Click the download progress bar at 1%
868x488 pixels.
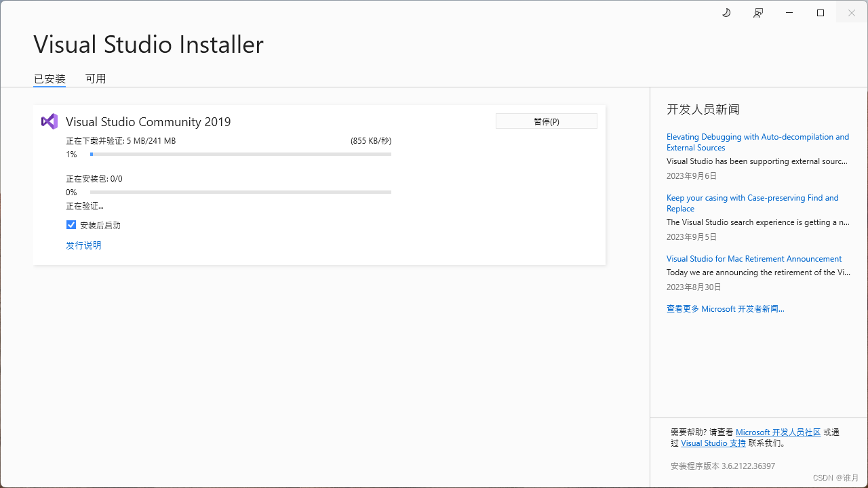[x=241, y=155]
